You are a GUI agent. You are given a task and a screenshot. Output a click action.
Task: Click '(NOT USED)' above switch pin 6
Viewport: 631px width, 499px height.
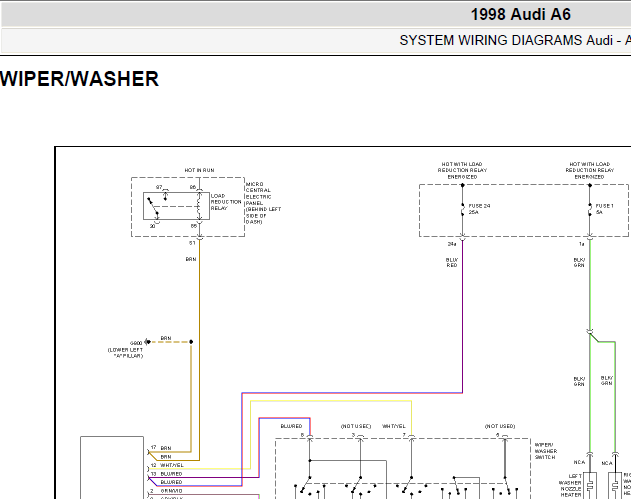[500, 426]
